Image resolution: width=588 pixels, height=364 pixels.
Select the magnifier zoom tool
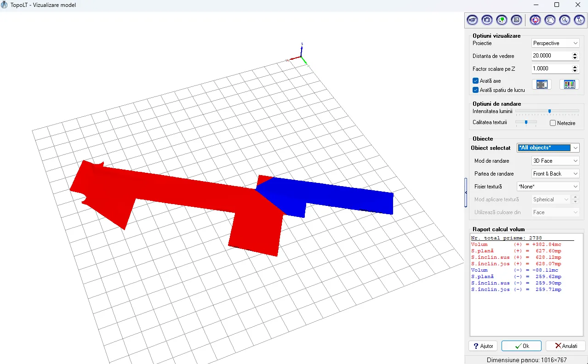(565, 20)
